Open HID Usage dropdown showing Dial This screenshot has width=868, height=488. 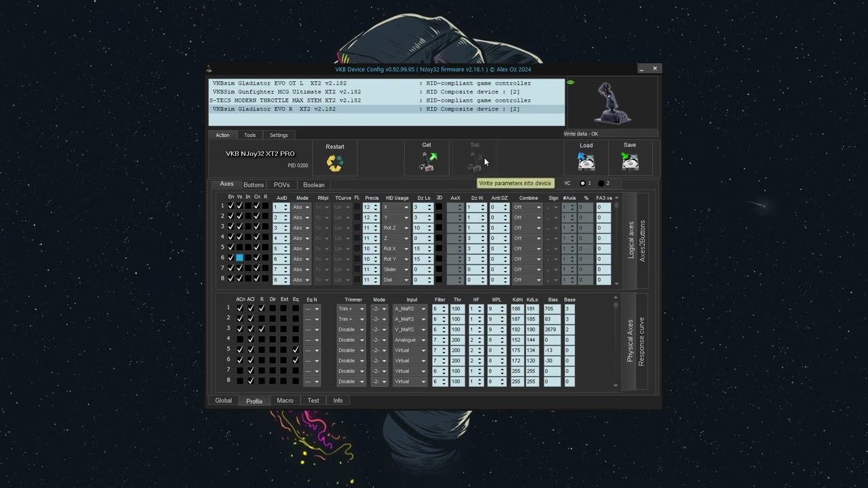pyautogui.click(x=396, y=280)
